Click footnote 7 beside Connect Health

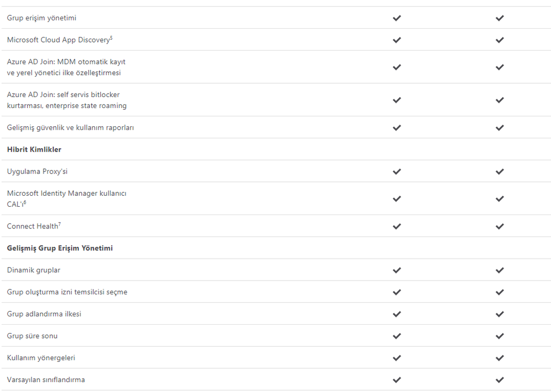coord(60,224)
